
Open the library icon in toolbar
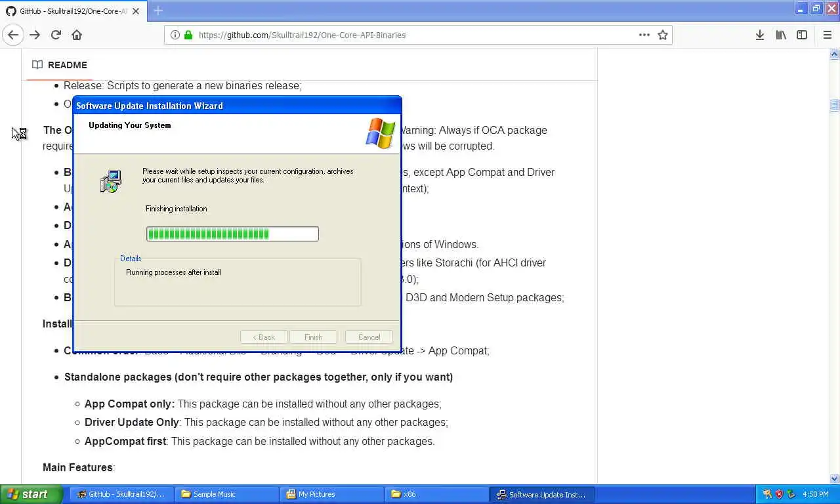point(781,35)
